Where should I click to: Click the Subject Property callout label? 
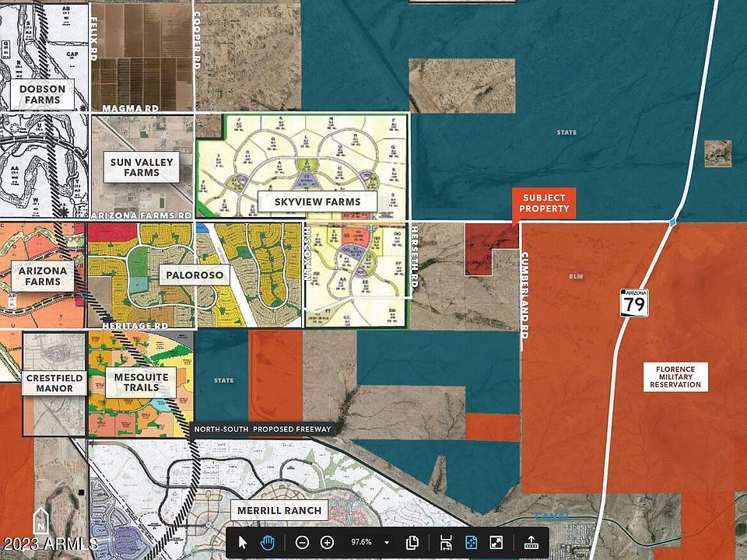pos(544,203)
